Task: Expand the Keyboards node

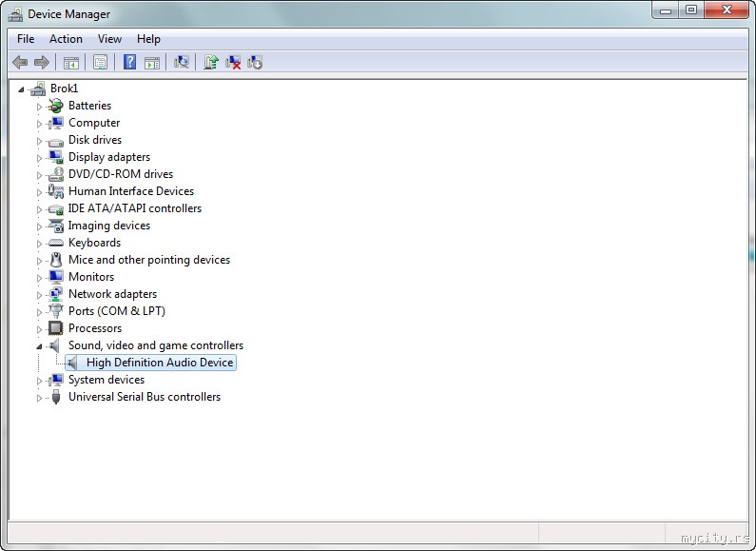Action: coord(40,244)
